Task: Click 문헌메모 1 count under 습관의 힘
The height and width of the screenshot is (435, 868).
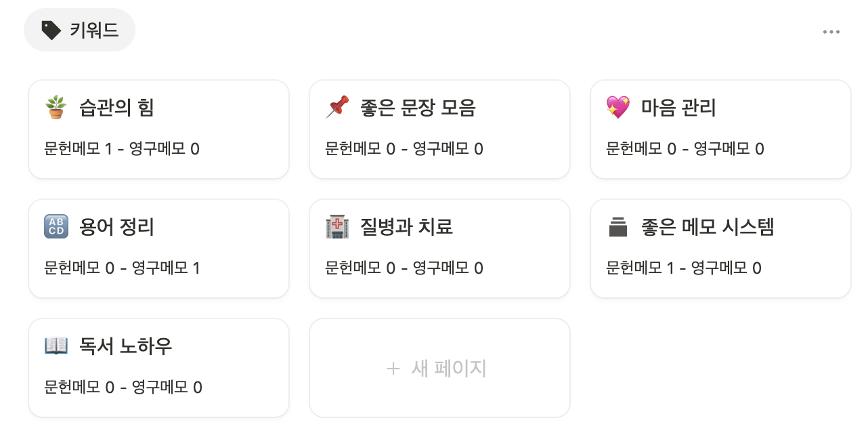Action: tap(78, 149)
